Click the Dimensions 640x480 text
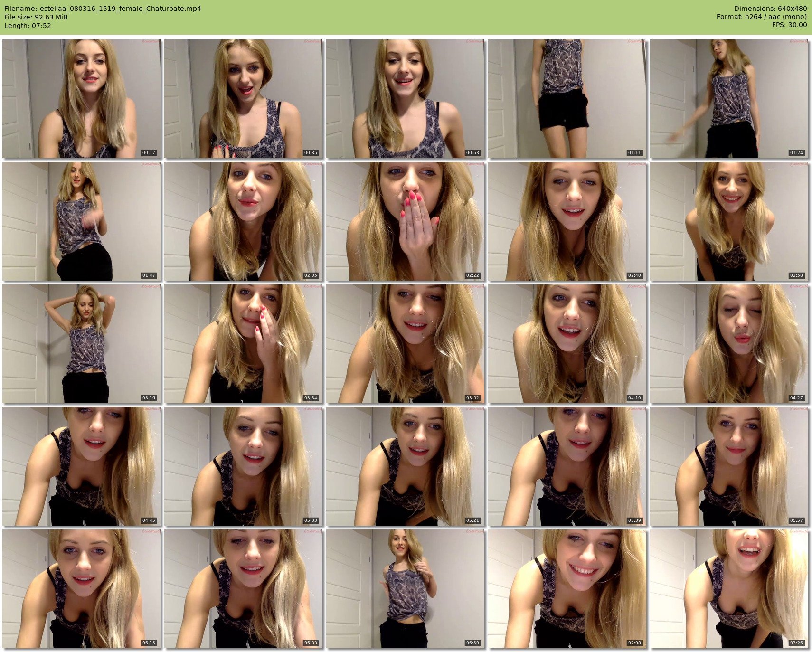The width and height of the screenshot is (812, 652). tap(770, 9)
